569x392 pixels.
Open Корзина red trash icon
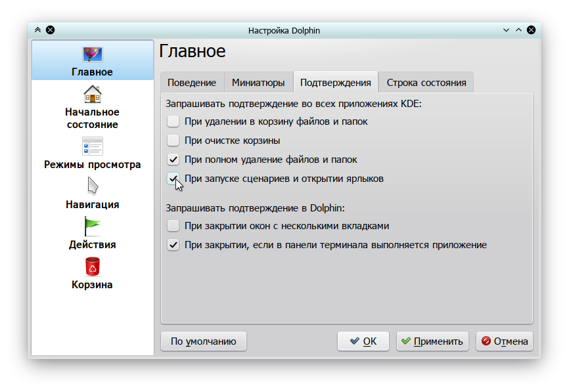pos(92,267)
